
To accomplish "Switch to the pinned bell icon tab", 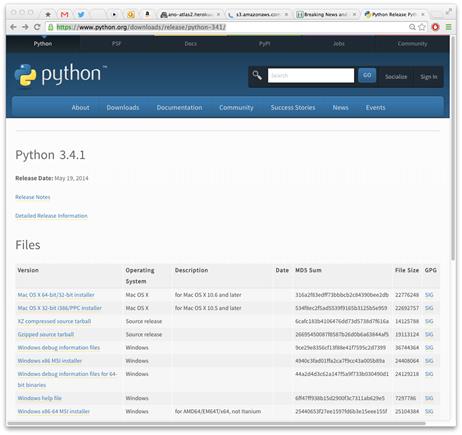I will tap(147, 14).
